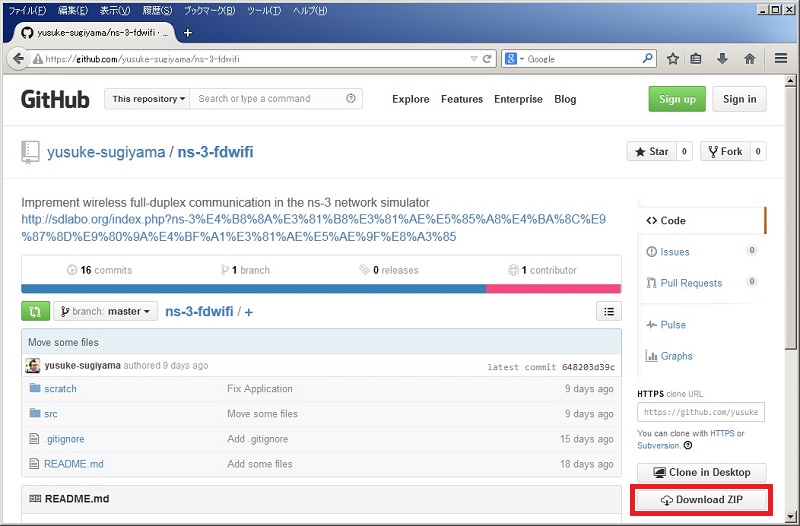Click the browser back arrow
Viewport: 800px width, 526px height.
point(17,59)
